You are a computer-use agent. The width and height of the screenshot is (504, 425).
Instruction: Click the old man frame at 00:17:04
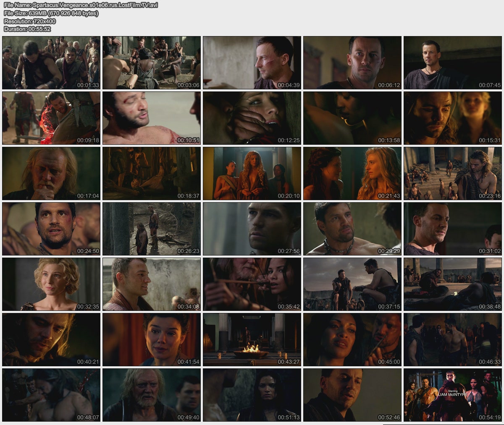[51, 173]
